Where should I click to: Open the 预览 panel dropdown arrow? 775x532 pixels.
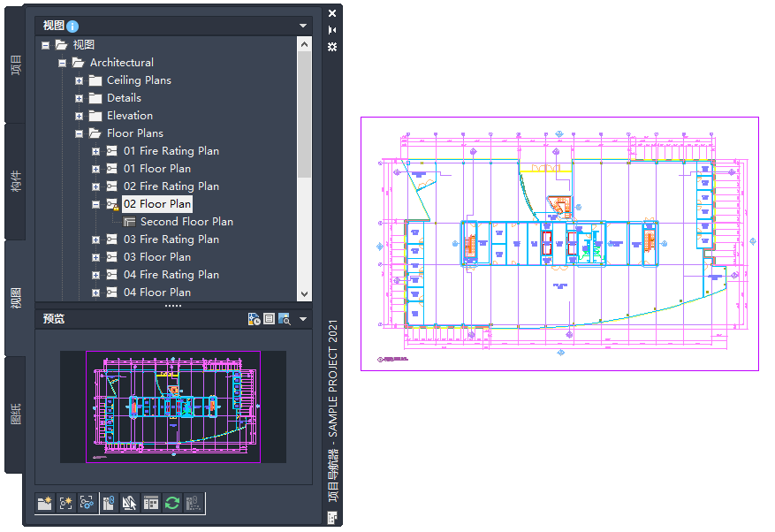click(303, 319)
